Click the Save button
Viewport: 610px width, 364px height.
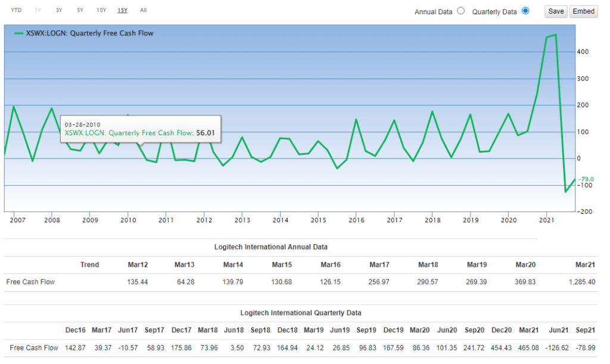point(556,11)
